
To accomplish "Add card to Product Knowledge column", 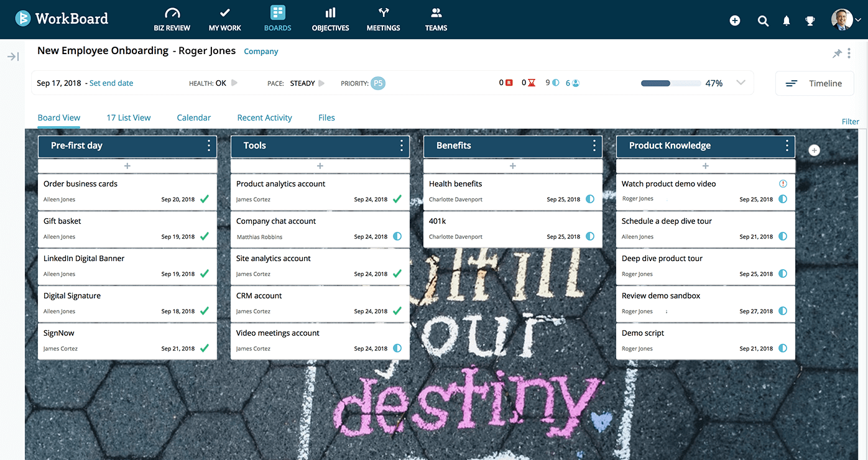I will 706,166.
